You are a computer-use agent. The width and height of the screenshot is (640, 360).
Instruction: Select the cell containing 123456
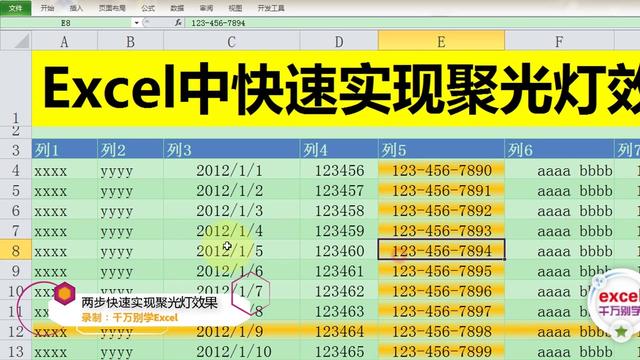click(x=339, y=170)
